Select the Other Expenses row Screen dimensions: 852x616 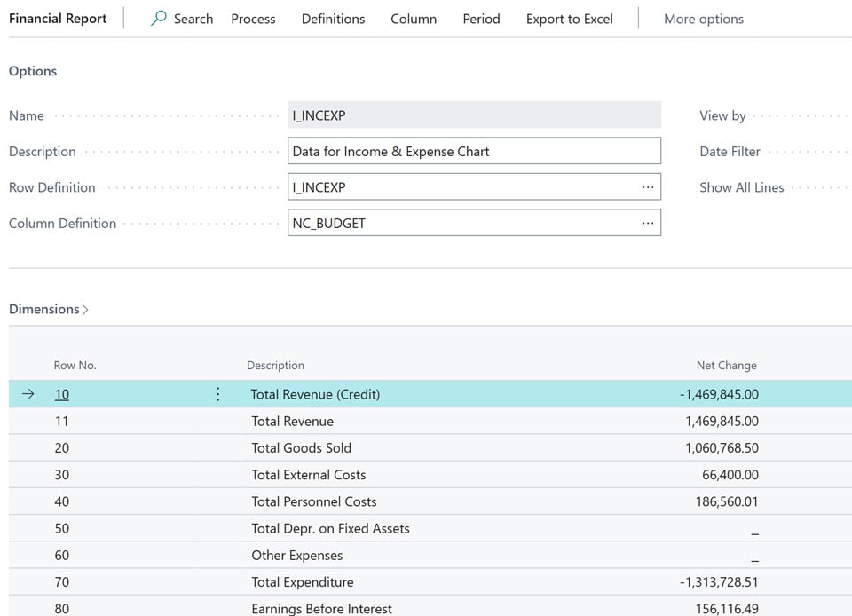(430, 555)
